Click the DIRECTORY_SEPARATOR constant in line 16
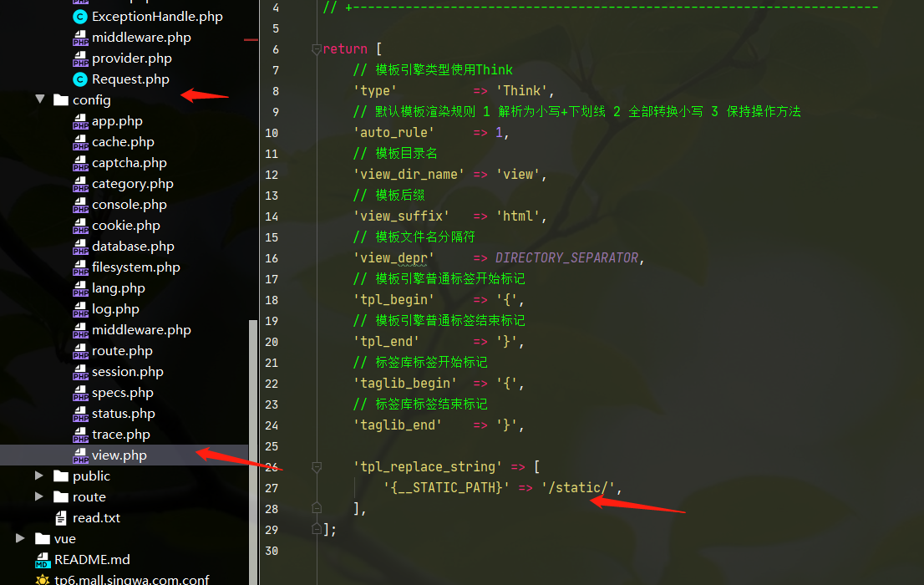The image size is (924, 585). click(x=566, y=257)
